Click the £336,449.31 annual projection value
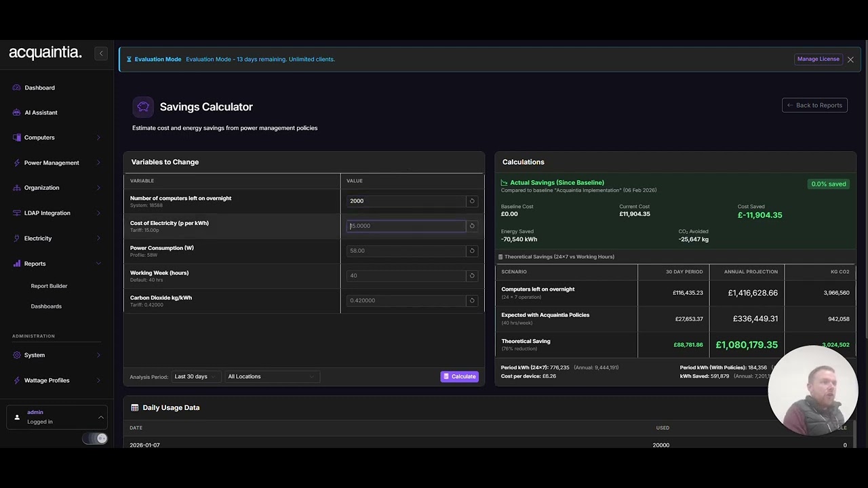This screenshot has width=868, height=488. [755, 319]
